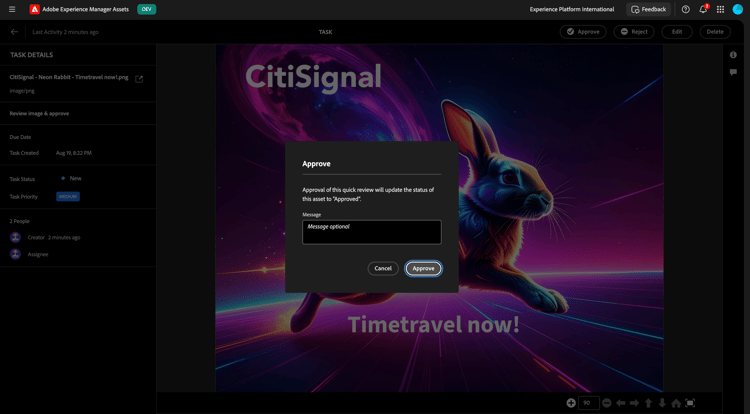Toggle fullscreen view icon
This screenshot has width=750, height=414.
tap(690, 403)
